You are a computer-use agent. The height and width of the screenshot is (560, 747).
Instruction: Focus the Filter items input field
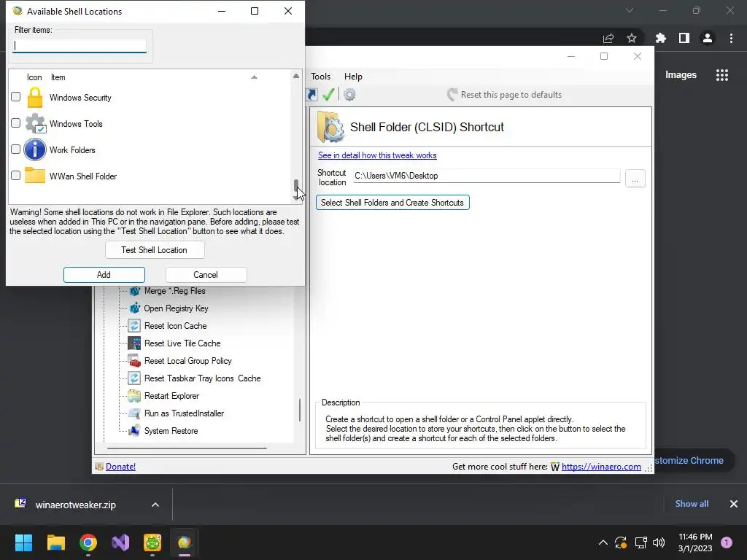(80, 46)
